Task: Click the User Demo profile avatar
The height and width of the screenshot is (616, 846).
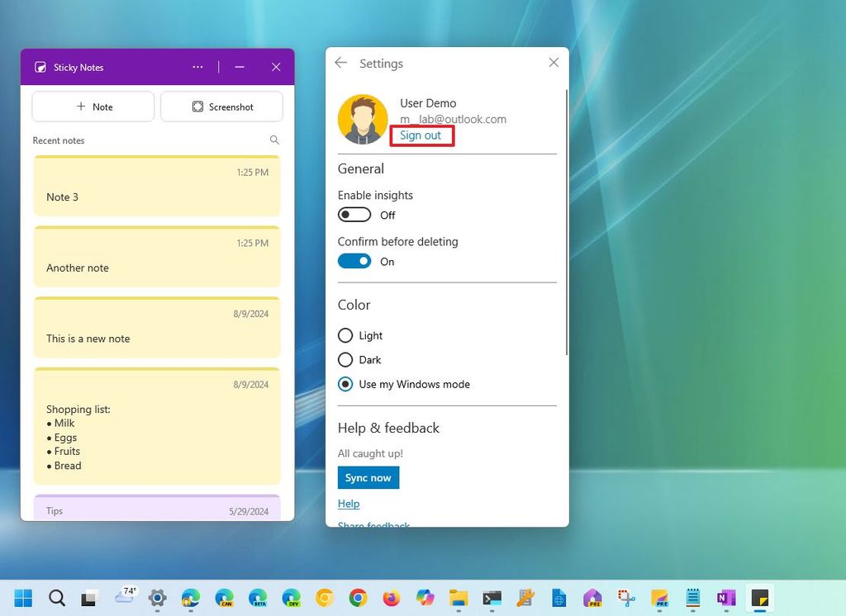Action: click(x=364, y=118)
